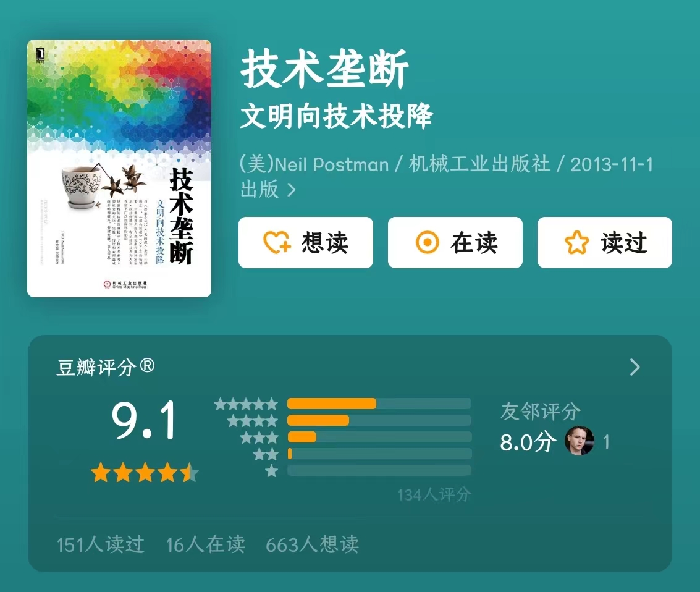Mark the book as 想读
700x592 pixels.
[x=306, y=242]
